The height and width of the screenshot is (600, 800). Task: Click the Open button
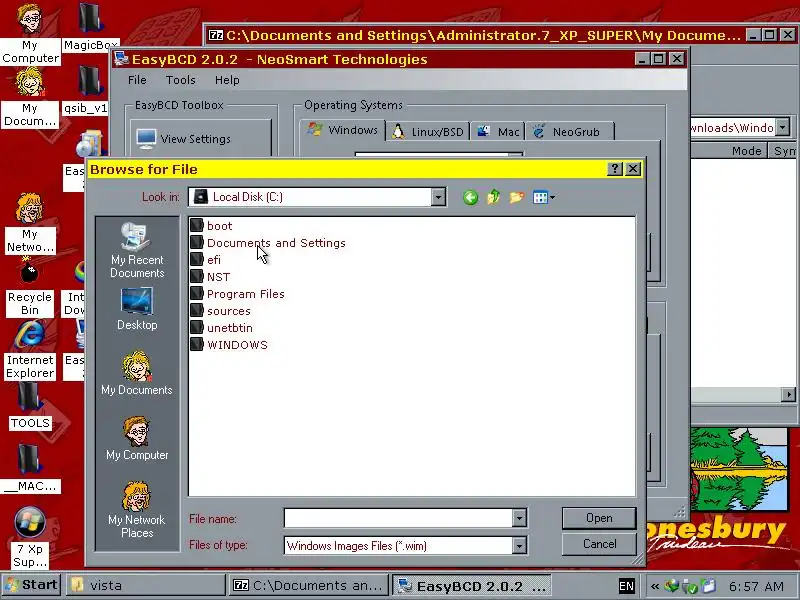point(599,518)
